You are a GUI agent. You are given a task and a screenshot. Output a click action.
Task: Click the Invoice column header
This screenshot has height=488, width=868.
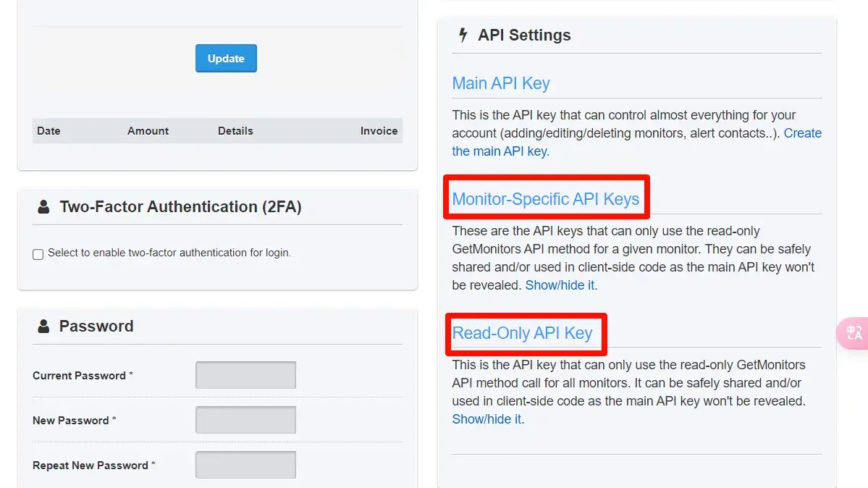tap(379, 131)
